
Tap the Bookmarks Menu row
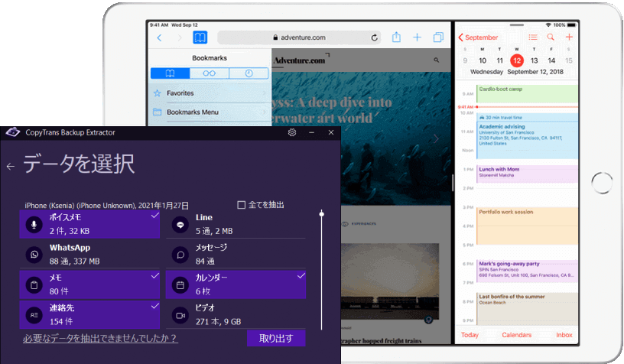pyautogui.click(x=210, y=112)
